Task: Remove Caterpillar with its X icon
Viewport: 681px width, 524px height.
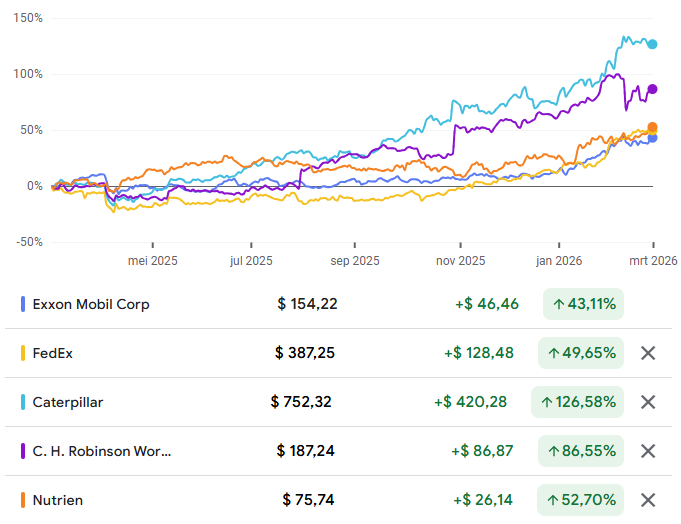Action: tap(648, 402)
